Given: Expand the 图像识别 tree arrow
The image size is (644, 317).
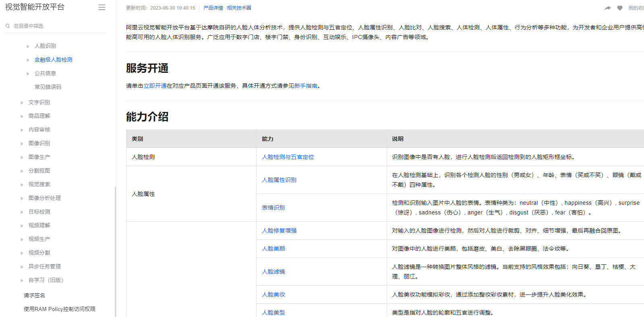Looking at the screenshot, I should [22, 144].
